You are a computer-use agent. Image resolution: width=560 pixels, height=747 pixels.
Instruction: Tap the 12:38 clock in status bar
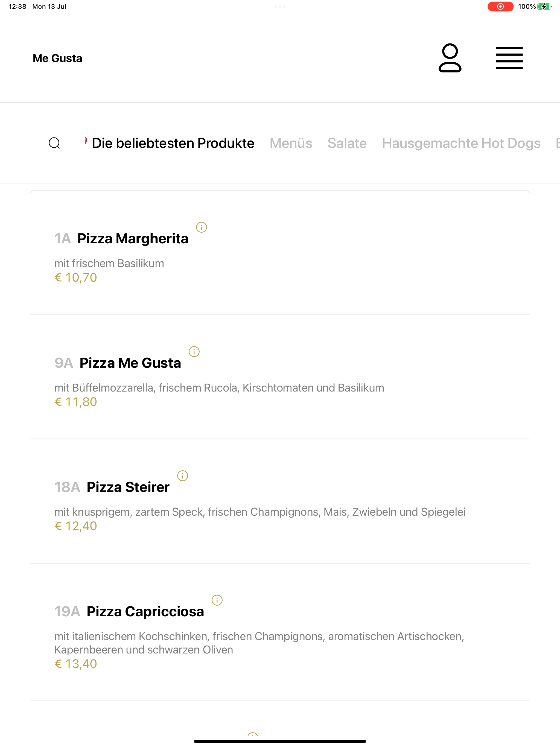coord(17,6)
